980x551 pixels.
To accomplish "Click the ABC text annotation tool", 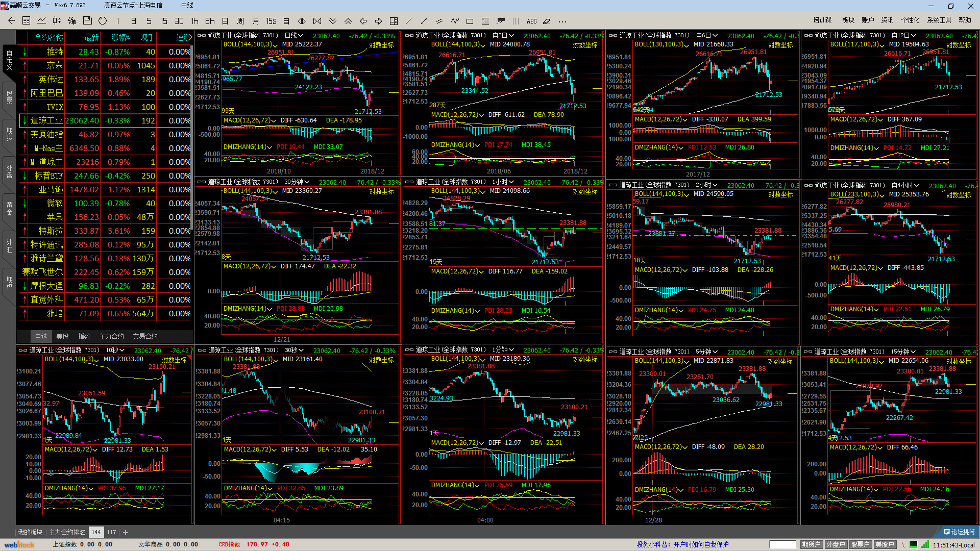I will click(531, 21).
